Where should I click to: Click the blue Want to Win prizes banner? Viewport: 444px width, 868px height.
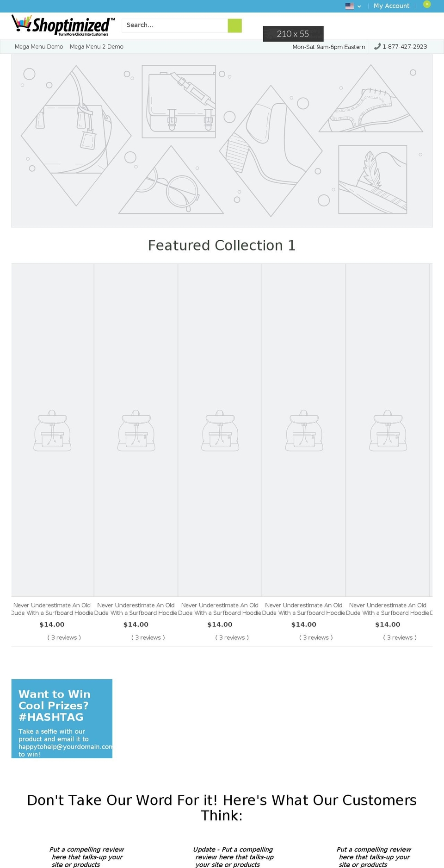click(x=62, y=719)
